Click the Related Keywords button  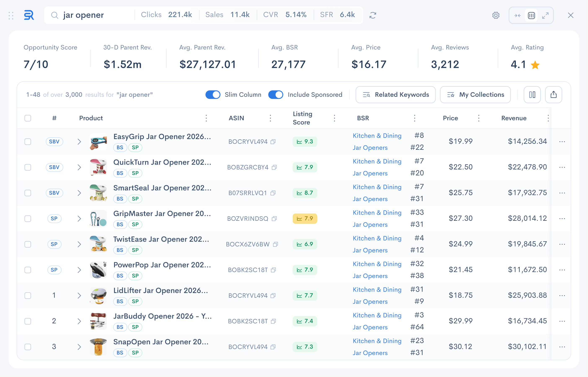[395, 95]
